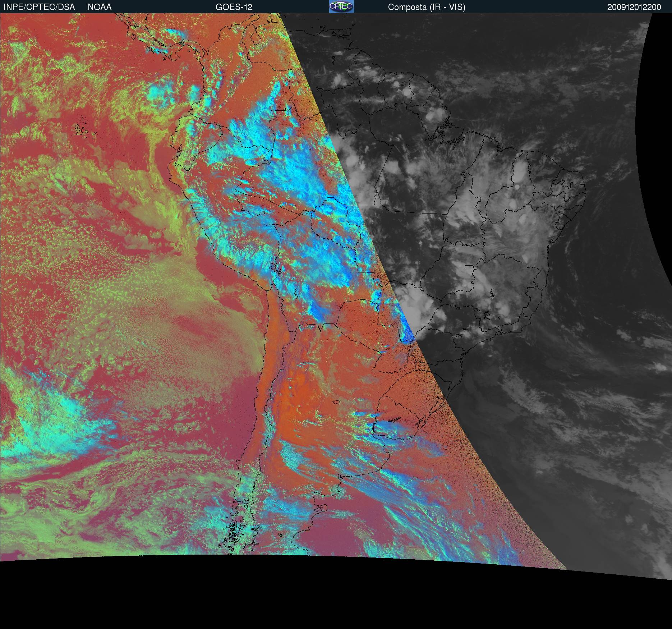Click the Distrito Federal rectangle in Brazil
672x629 pixels.
469,267
